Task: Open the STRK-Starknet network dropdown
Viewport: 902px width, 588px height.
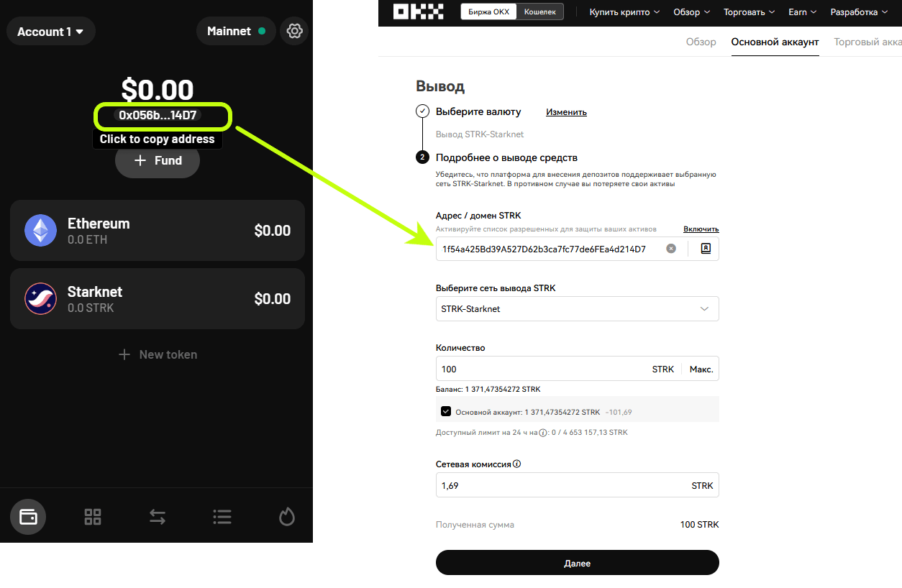Action: (x=577, y=308)
